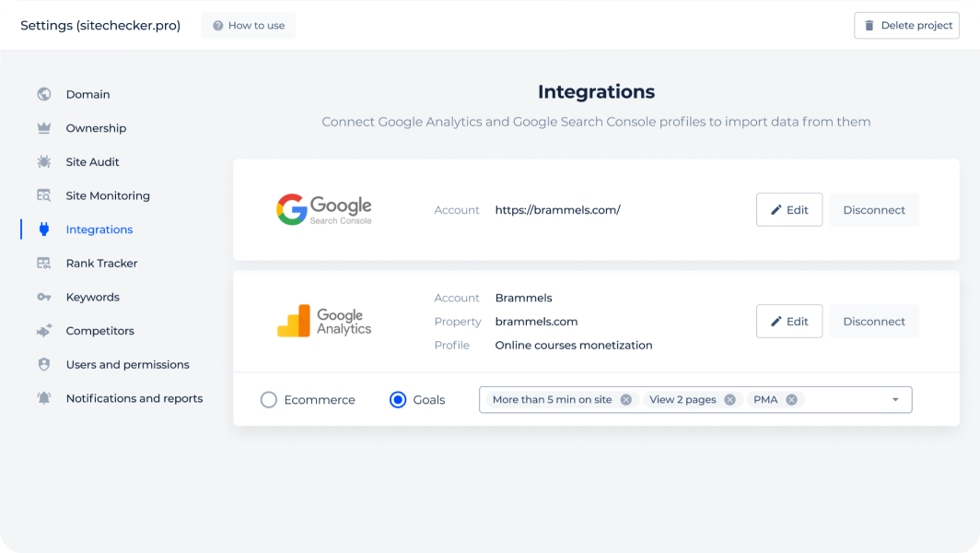Remove the 'View 2 pages' goal tag
The height and width of the screenshot is (553, 980).
pyautogui.click(x=729, y=400)
